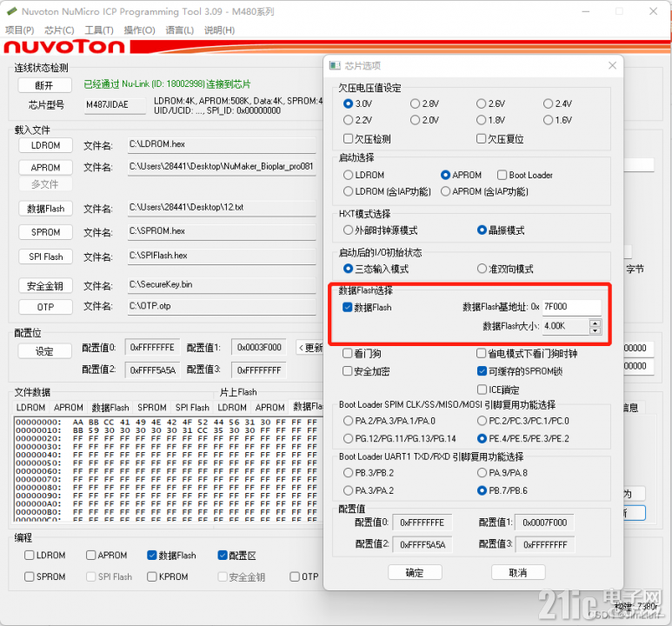Select 外部时钟源模式 for HXT
The height and width of the screenshot is (626, 672).
(381, 230)
